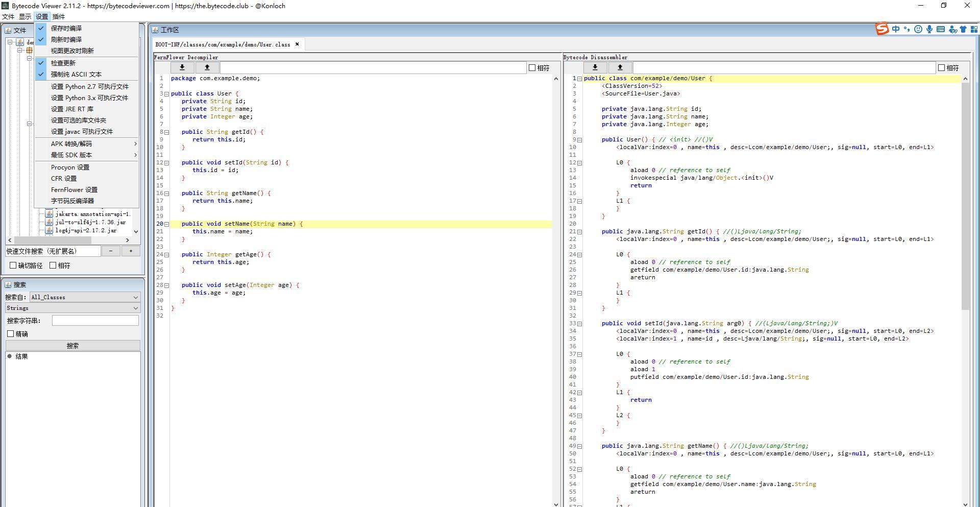The height and width of the screenshot is (507, 980).
Task: Toggle 刷新时编译 option
Action: [x=87, y=40]
